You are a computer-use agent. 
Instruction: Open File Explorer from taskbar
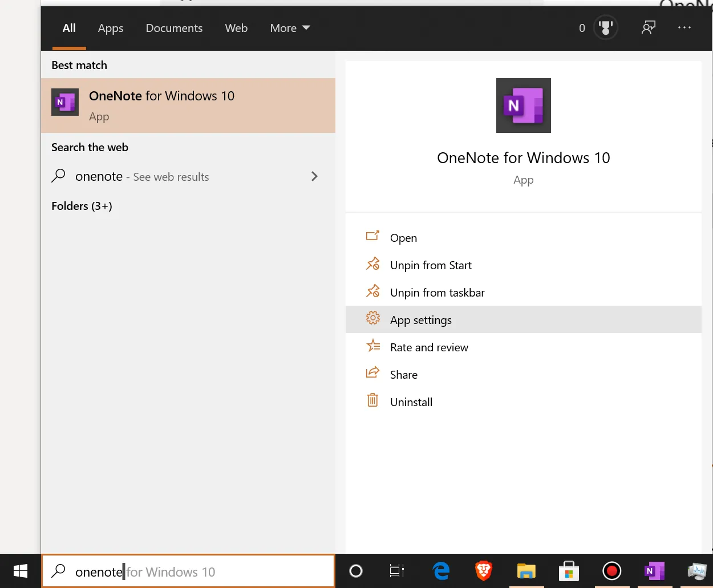526,571
